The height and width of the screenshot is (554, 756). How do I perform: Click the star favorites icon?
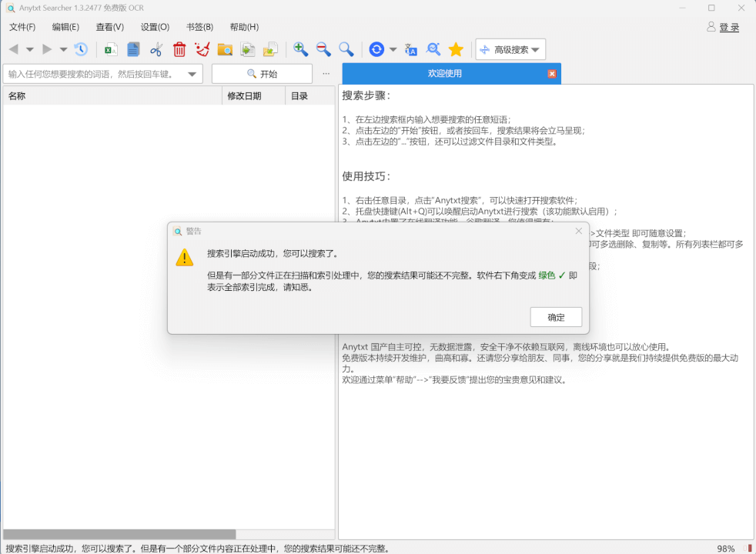(456, 48)
